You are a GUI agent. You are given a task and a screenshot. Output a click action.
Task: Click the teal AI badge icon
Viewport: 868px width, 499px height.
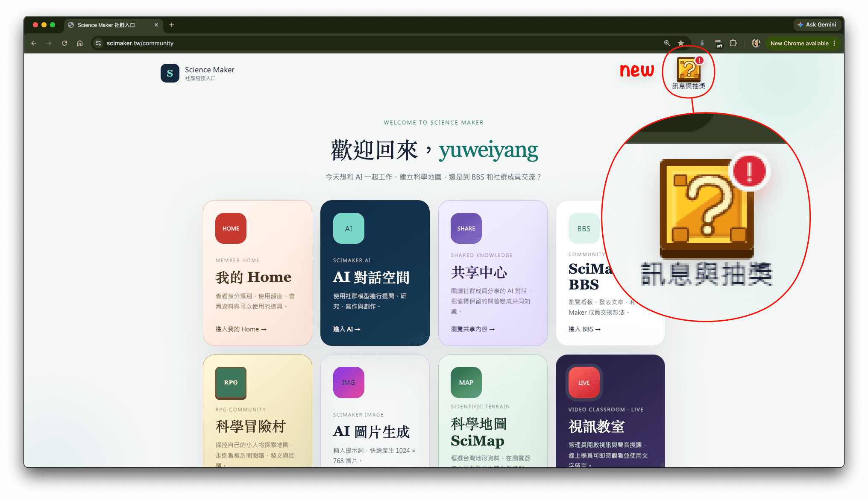coord(349,228)
